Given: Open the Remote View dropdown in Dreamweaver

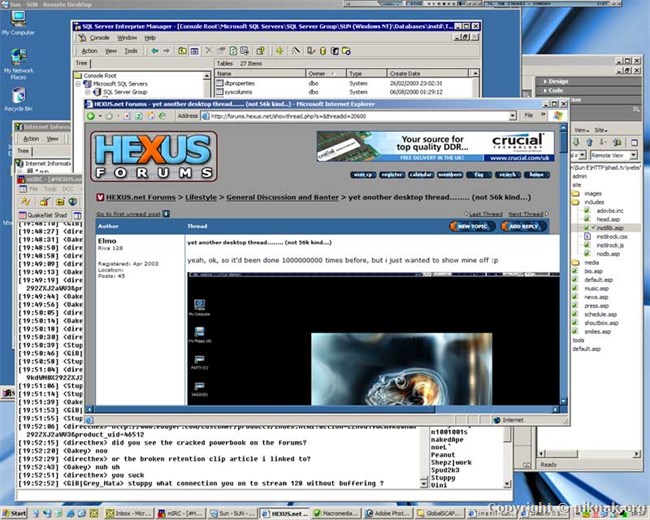Looking at the screenshot, I should coord(633,155).
